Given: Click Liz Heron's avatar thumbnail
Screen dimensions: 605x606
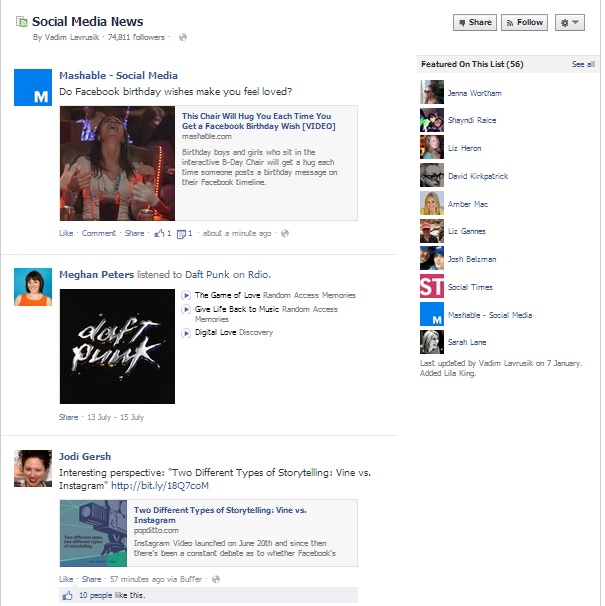Looking at the screenshot, I should 432,147.
